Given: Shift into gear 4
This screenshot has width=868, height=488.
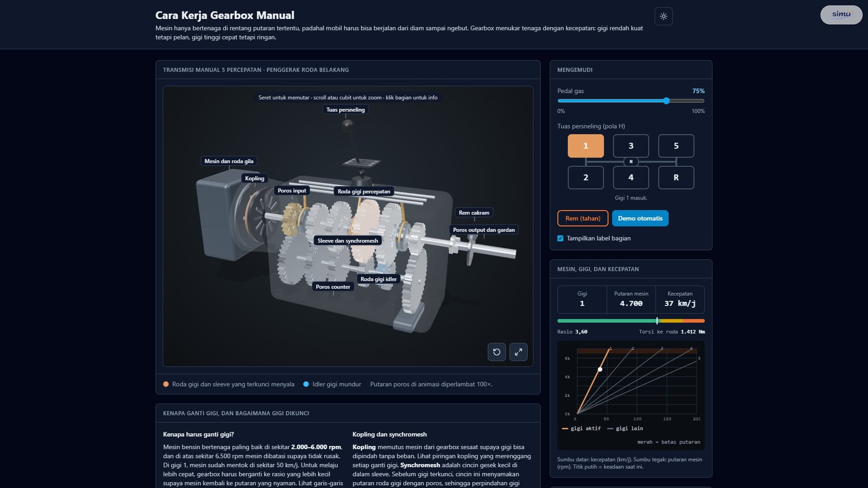Looking at the screenshot, I should point(631,178).
